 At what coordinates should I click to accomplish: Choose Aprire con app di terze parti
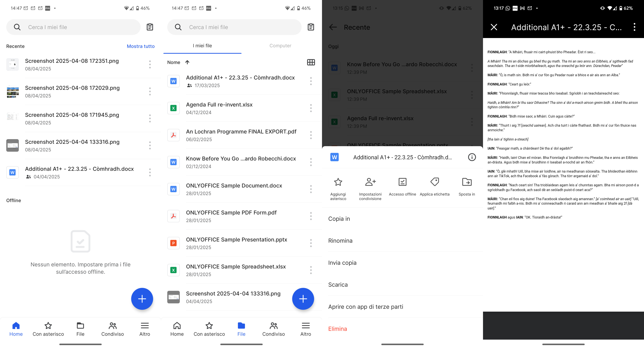pyautogui.click(x=402, y=307)
